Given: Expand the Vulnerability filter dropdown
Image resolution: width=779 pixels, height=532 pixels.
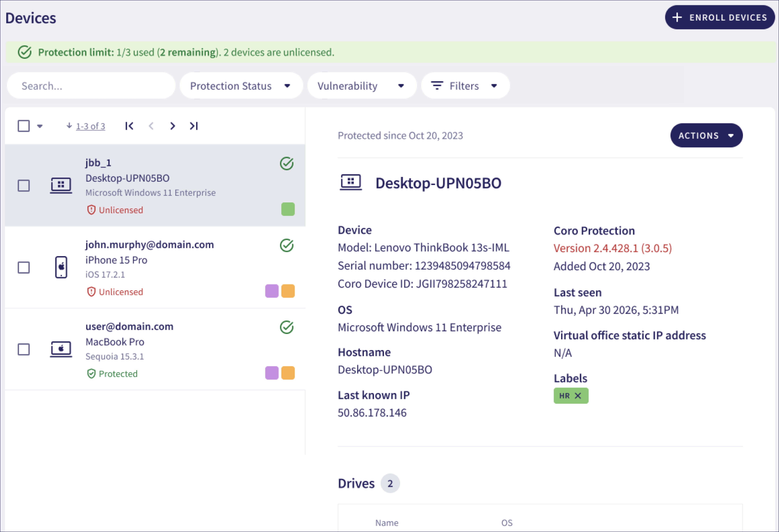Looking at the screenshot, I should tap(362, 86).
